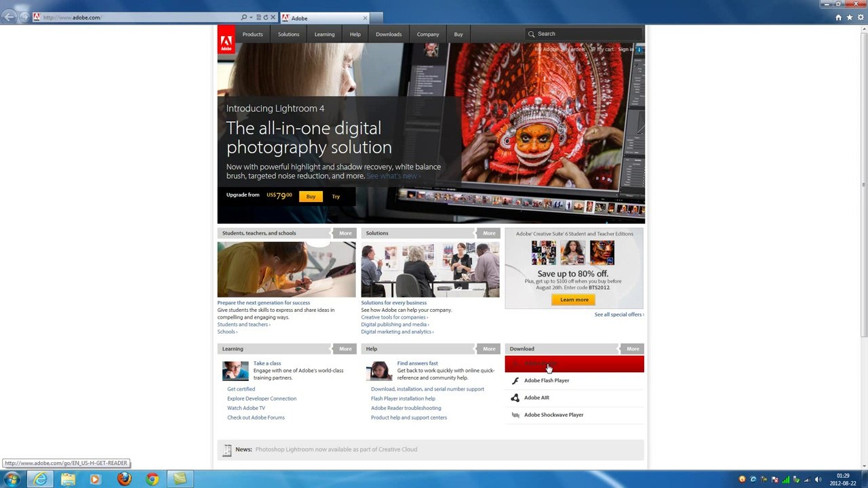The width and height of the screenshot is (868, 488).
Task: Open the Solutions menu
Action: coord(288,35)
